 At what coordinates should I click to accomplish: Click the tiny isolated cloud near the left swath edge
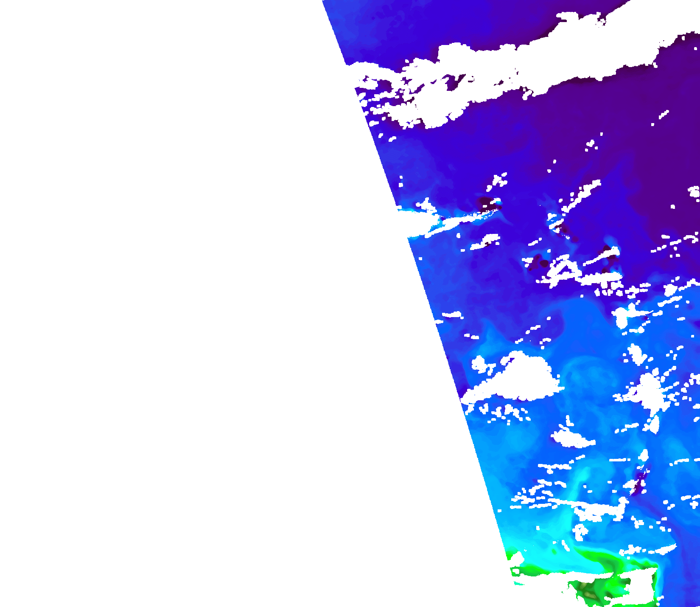(452, 315)
